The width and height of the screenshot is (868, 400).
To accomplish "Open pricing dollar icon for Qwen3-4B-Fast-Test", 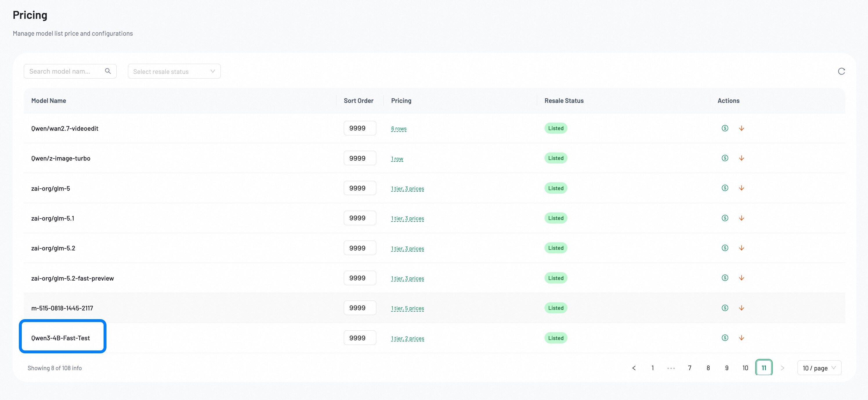I will [725, 338].
